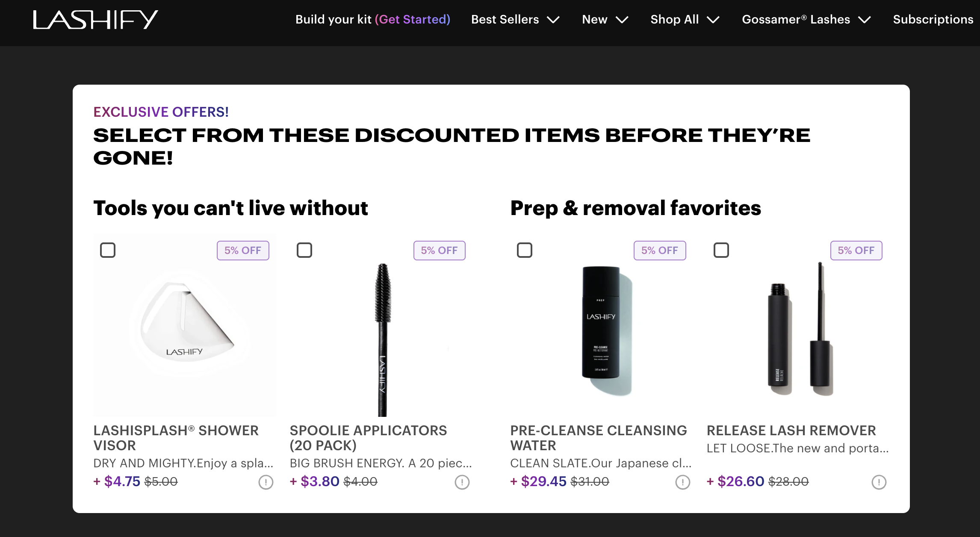Check the Spoolie Applicators checkbox
Image resolution: width=980 pixels, height=537 pixels.
pyautogui.click(x=304, y=250)
